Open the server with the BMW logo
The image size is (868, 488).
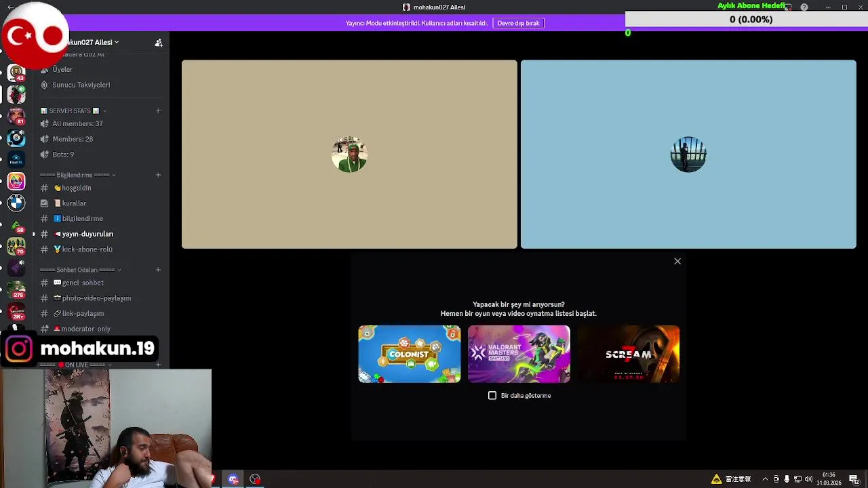pyautogui.click(x=16, y=203)
